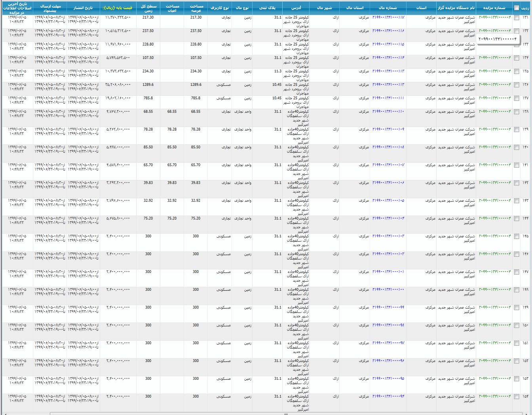Follow the auction number link in row ۱۴۳
Viewport: 532px width, 415px height.
[495, 201]
